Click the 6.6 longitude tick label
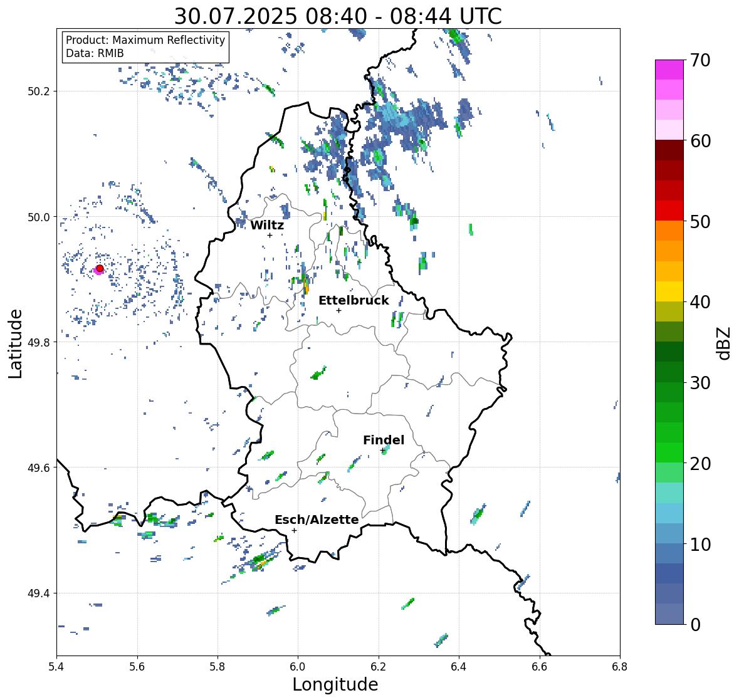739x700 pixels. tap(540, 667)
